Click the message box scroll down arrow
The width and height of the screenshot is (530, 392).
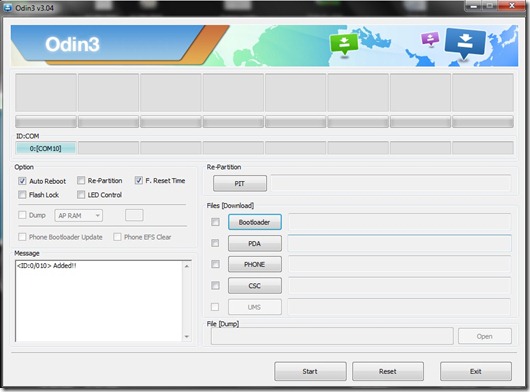point(187,337)
